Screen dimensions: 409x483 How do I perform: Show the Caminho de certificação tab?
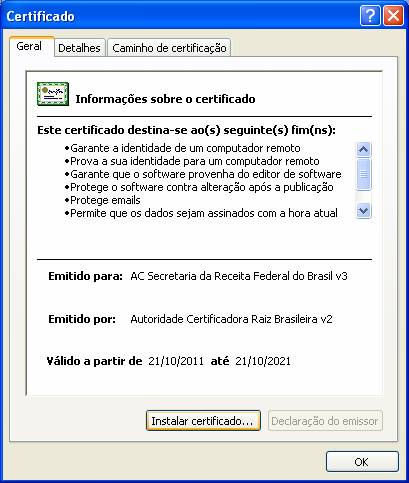(169, 48)
